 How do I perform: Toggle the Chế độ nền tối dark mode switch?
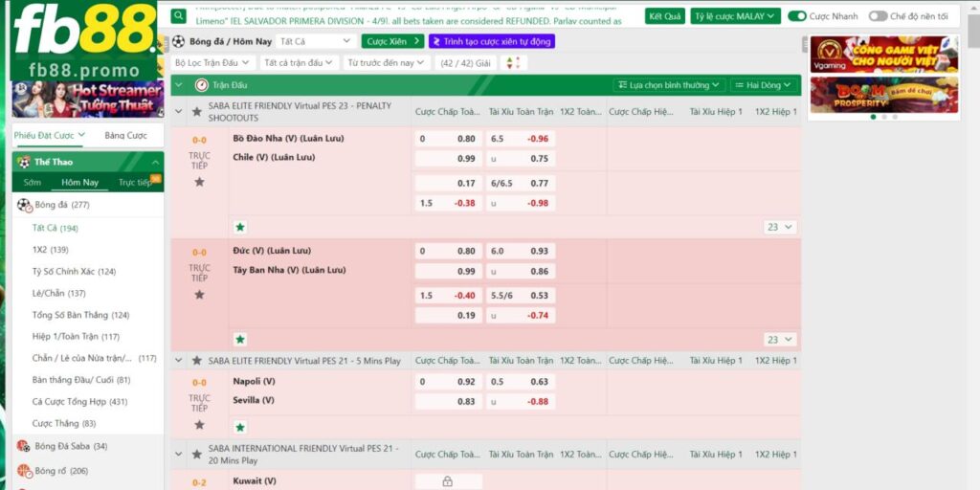pyautogui.click(x=878, y=16)
